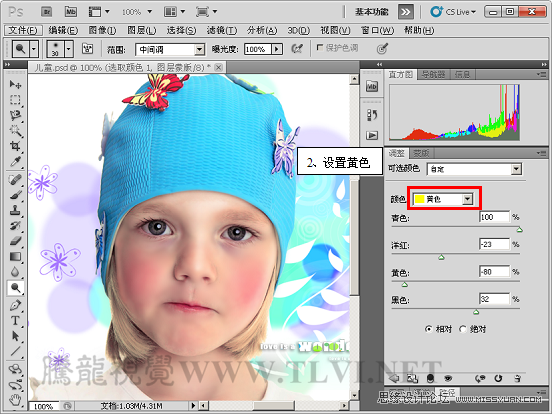Open the 图像 menu
552x414 pixels.
click(x=102, y=30)
